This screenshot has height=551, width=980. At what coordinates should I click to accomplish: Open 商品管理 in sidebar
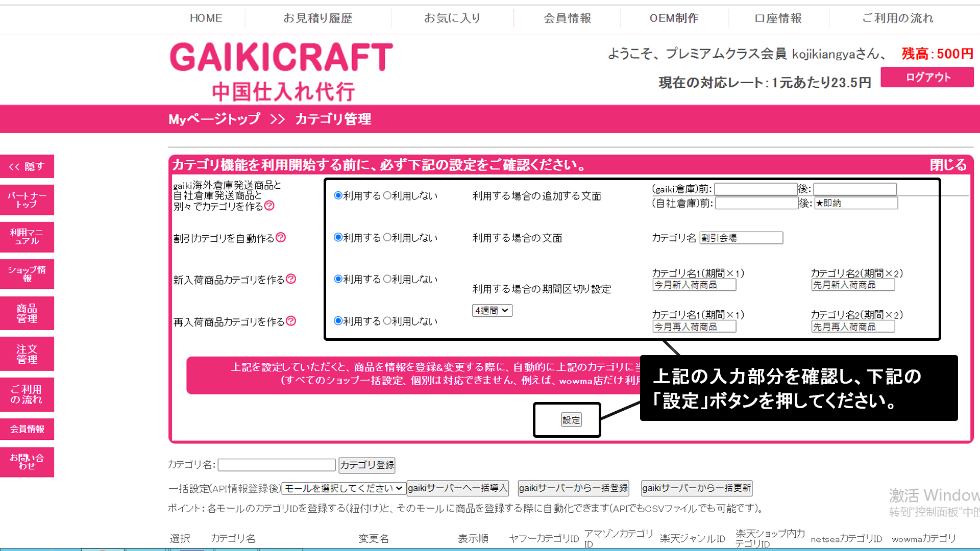point(27,313)
